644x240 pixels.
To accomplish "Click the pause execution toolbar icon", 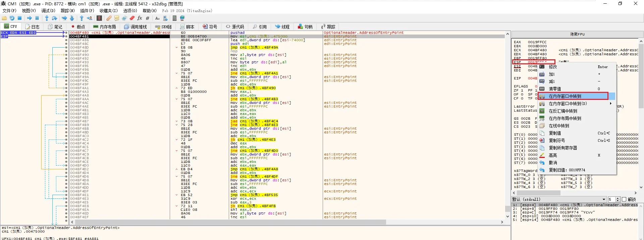I will click(37, 18).
